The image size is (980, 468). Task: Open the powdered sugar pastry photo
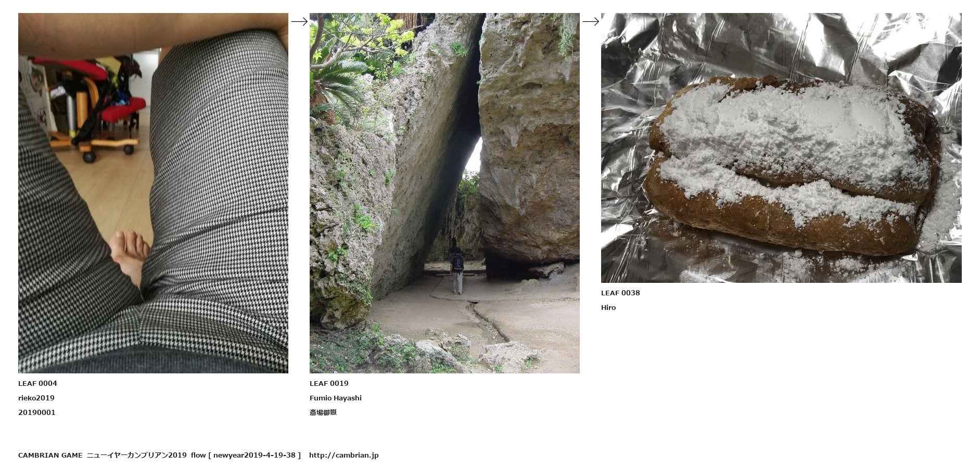781,148
